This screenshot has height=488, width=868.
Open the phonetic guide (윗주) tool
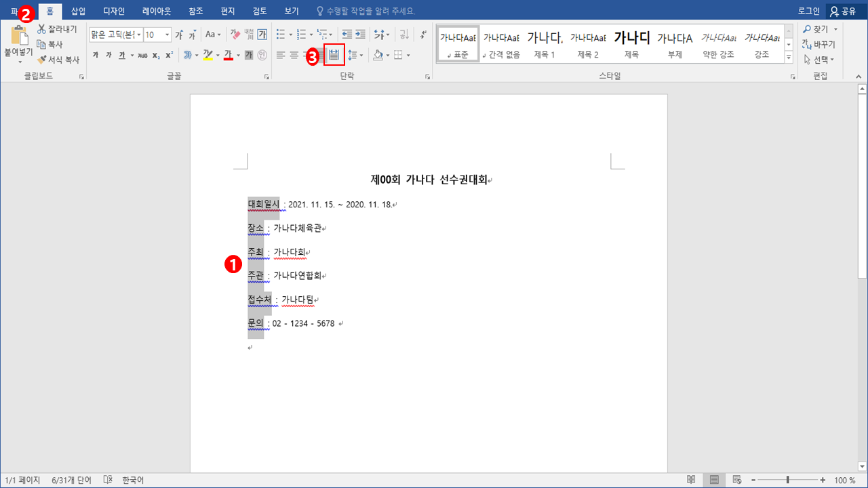tap(249, 35)
